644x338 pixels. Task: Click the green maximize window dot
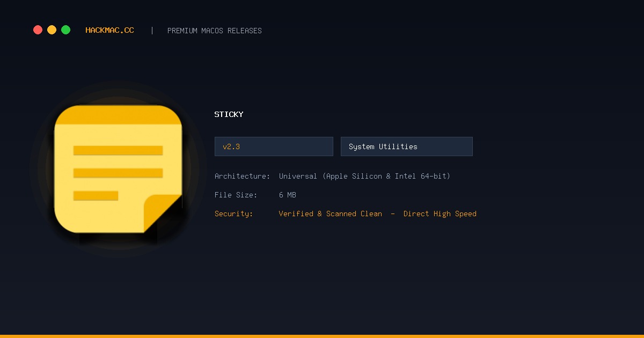65,30
